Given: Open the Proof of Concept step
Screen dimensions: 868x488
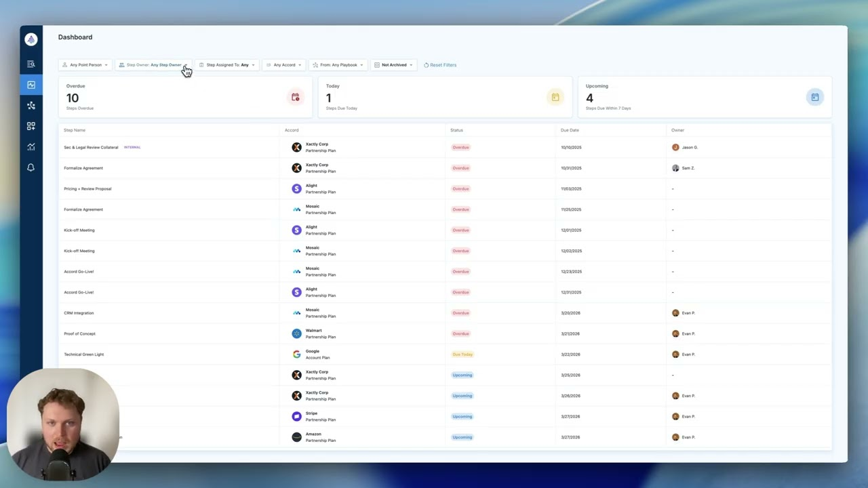Looking at the screenshot, I should [79, 333].
